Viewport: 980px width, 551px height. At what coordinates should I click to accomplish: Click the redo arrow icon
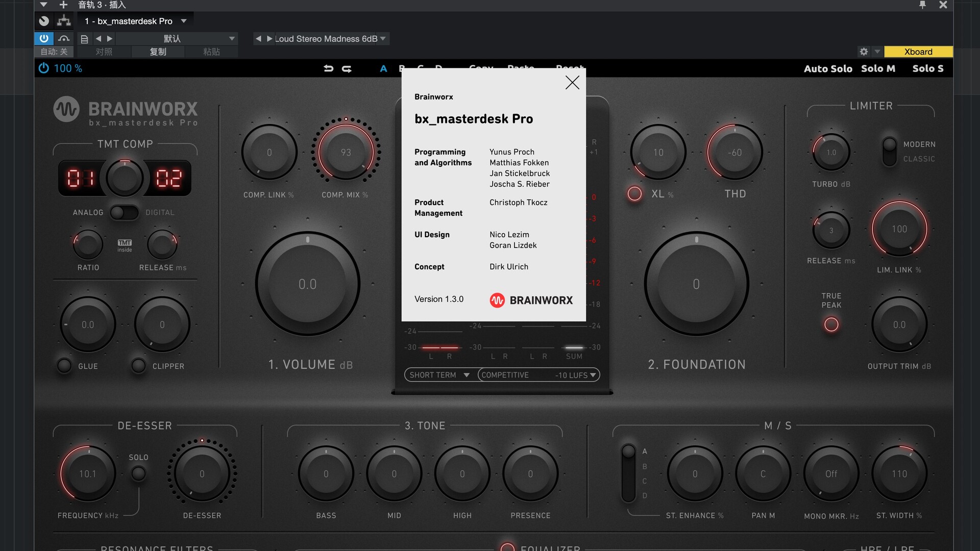[347, 68]
